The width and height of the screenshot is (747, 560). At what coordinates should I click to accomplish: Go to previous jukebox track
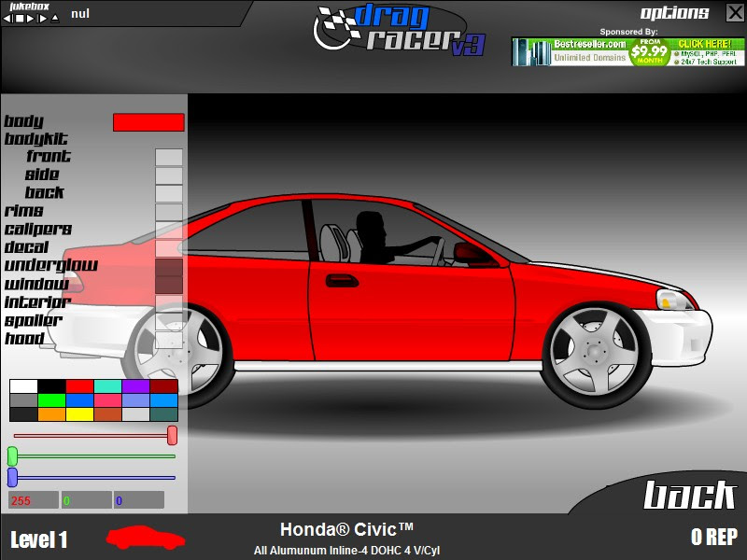pos(7,19)
